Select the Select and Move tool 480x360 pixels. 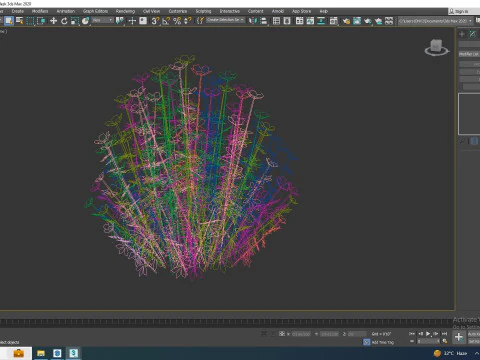pyautogui.click(x=53, y=21)
